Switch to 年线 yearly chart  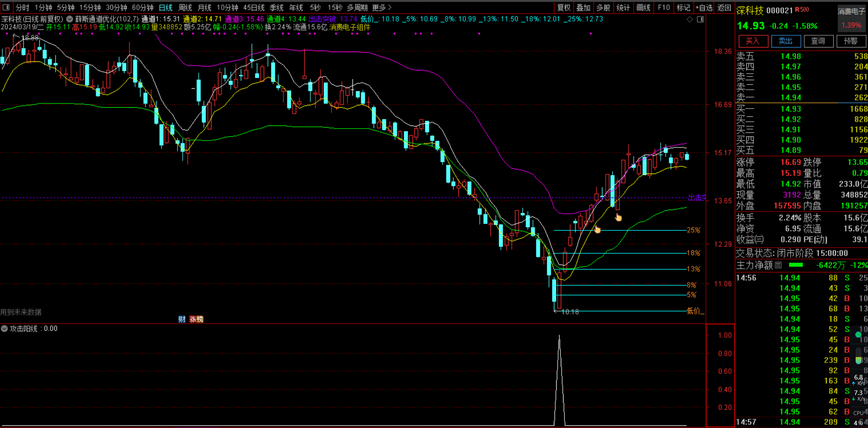click(x=296, y=7)
